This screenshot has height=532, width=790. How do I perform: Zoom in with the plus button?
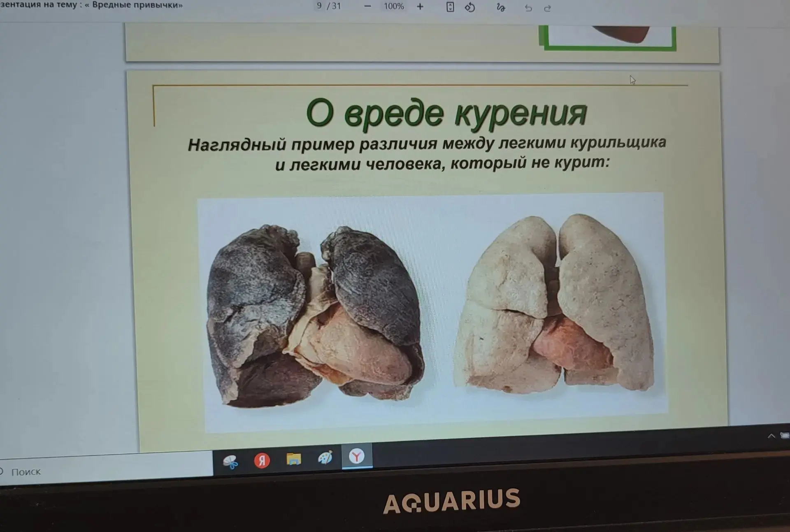(420, 7)
